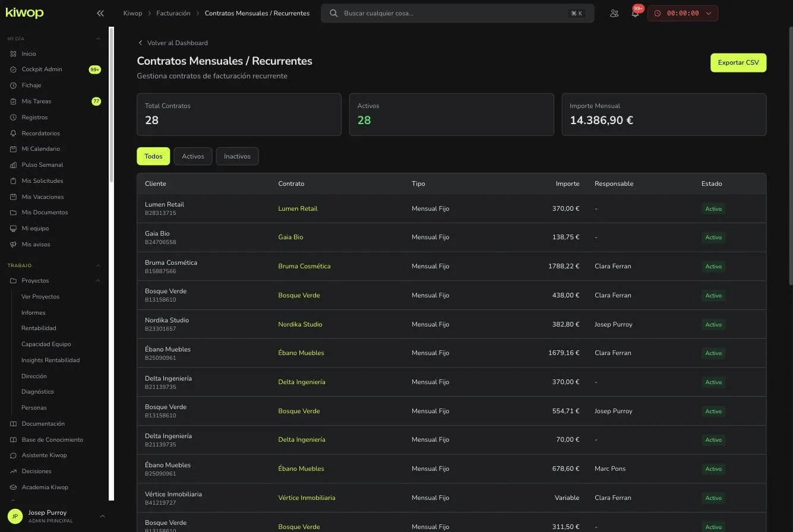Click the Pulso Semanal chart icon
The width and height of the screenshot is (793, 532).
coord(13,165)
